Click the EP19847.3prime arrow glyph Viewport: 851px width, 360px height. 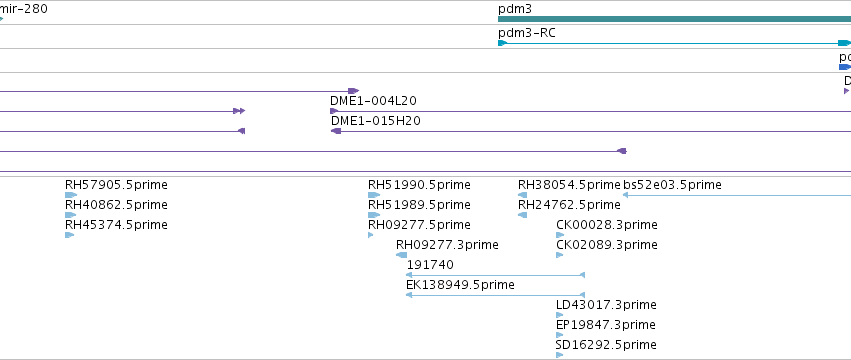pos(560,335)
